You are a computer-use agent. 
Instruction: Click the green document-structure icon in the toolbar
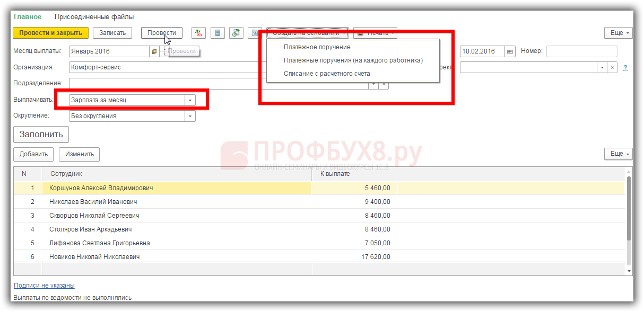[236, 33]
